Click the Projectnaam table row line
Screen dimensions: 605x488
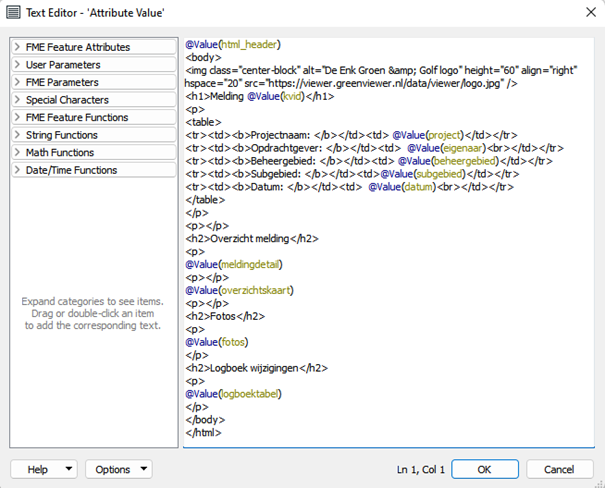coord(350,135)
